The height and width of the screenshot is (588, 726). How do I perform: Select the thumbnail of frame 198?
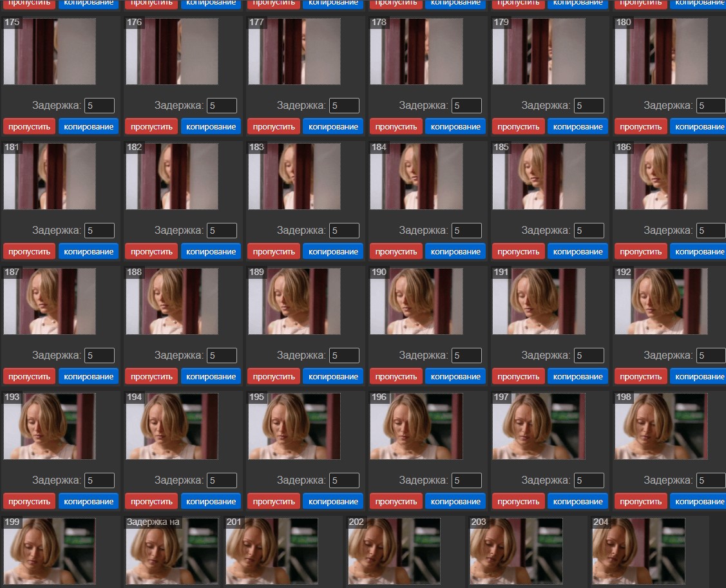(661, 426)
